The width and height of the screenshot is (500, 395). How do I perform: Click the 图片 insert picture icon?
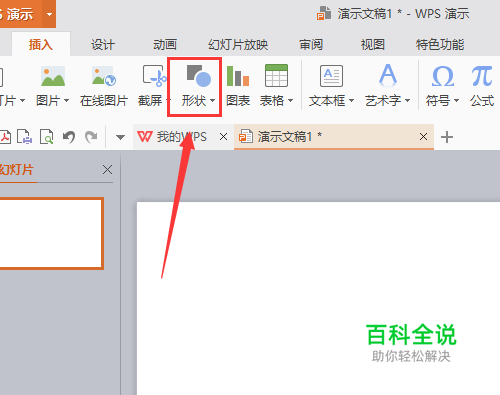point(53,76)
